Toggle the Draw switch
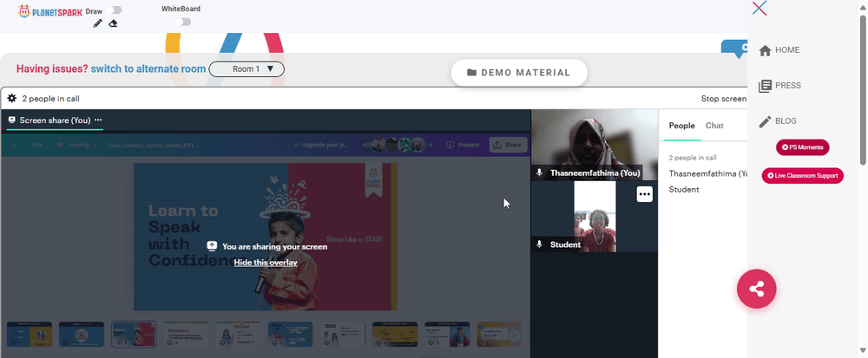868x358 pixels. pos(115,10)
